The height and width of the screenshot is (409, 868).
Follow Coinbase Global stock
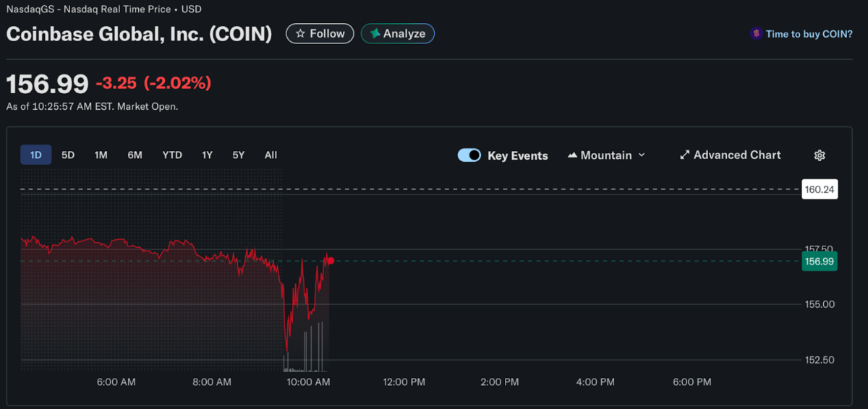point(320,34)
